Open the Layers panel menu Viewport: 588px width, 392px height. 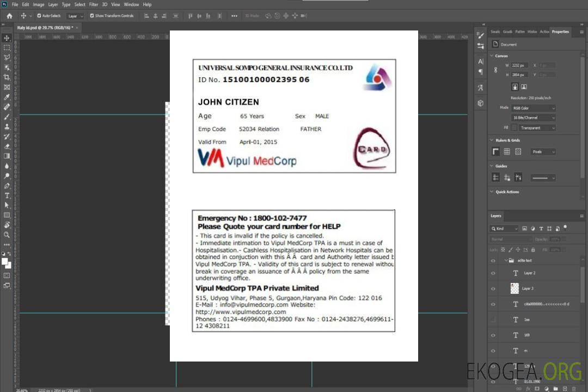click(x=581, y=216)
